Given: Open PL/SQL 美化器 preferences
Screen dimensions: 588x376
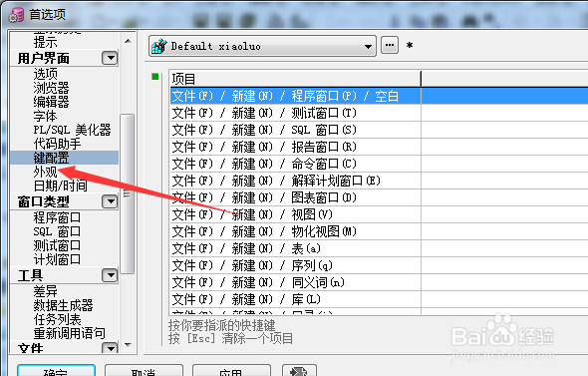Looking at the screenshot, I should coord(72,130).
